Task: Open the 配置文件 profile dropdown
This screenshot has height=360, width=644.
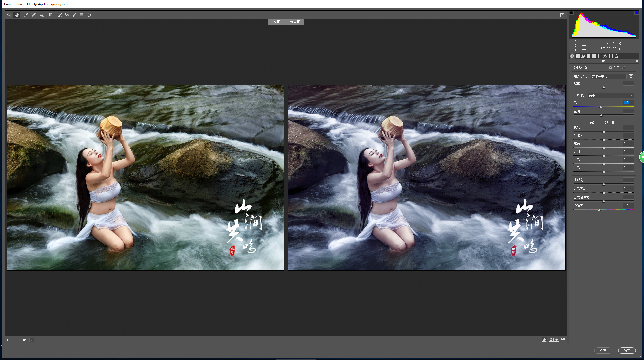Action: tap(608, 77)
